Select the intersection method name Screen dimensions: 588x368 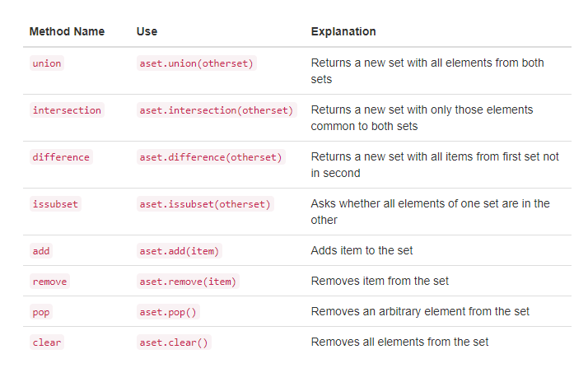point(67,110)
